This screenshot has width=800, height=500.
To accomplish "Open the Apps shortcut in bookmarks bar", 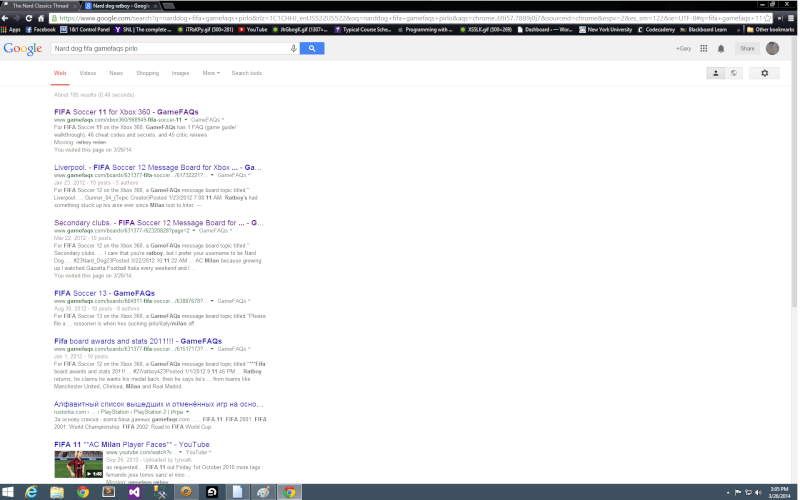I will click(x=11, y=30).
